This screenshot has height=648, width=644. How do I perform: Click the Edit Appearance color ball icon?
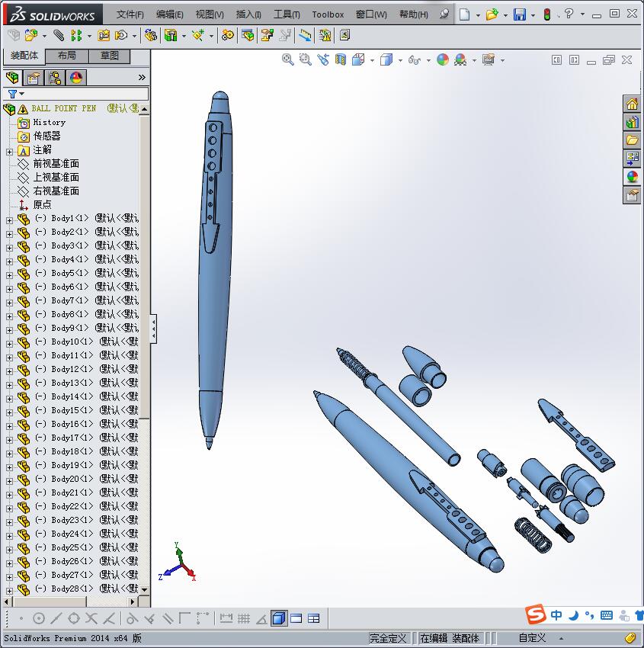[443, 60]
